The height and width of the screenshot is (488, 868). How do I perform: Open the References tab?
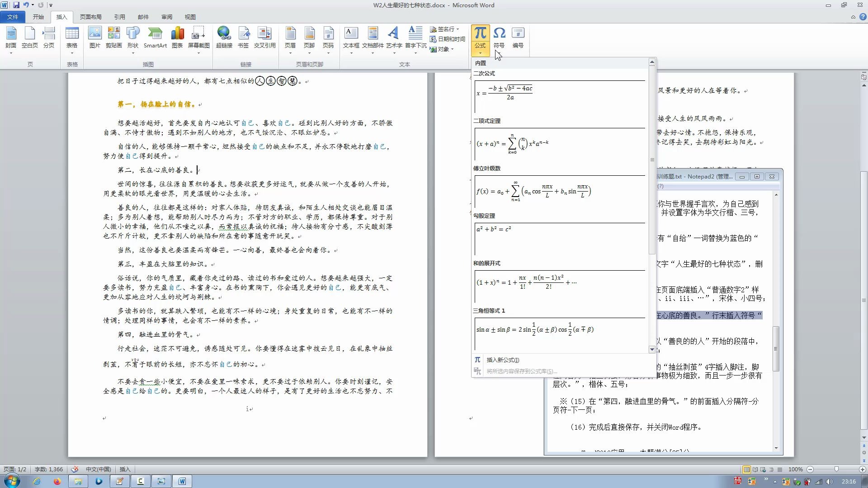click(x=119, y=17)
